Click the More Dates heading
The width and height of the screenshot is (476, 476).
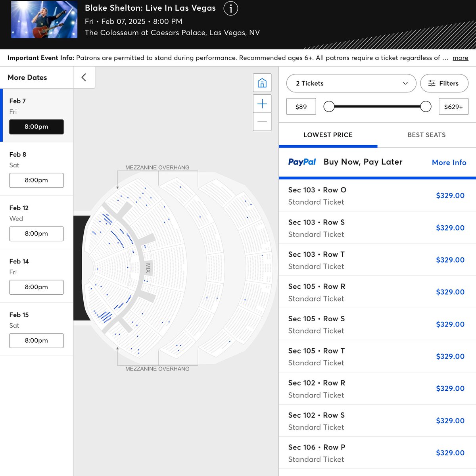pyautogui.click(x=27, y=77)
